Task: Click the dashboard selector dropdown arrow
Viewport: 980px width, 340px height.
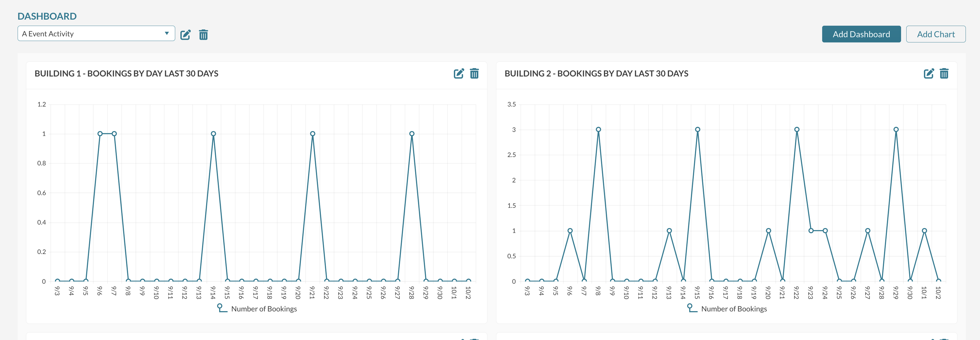Action: coord(167,33)
